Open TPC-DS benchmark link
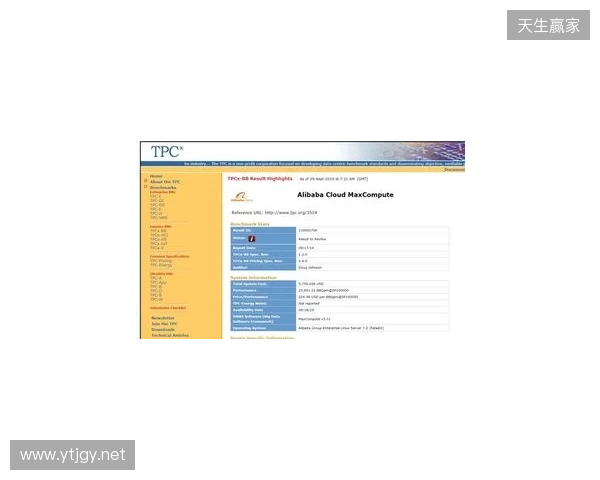Viewport: 600px width, 480px height. coord(157,205)
